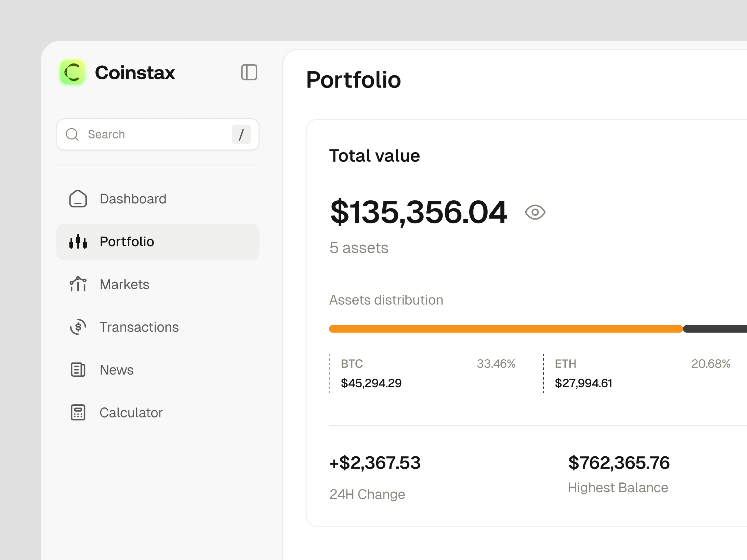Click the orange BTC distribution bar
Viewport: 747px width, 560px height.
coord(473,328)
